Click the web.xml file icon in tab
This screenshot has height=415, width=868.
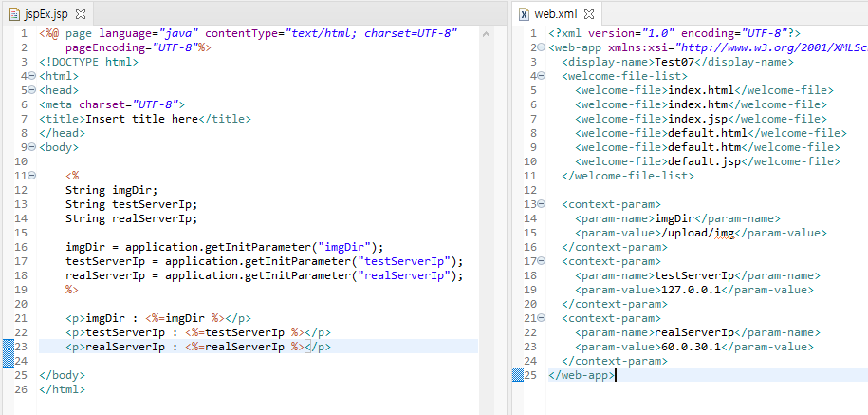tap(523, 14)
